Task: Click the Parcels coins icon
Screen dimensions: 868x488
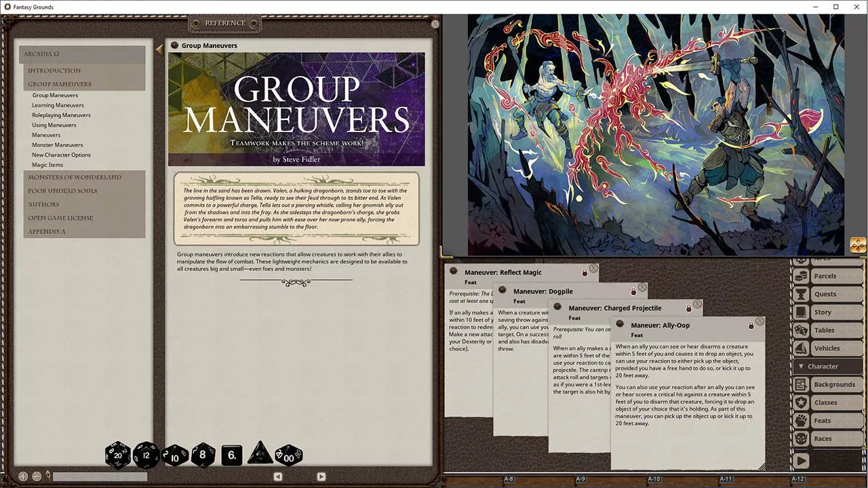Action: pyautogui.click(x=801, y=277)
